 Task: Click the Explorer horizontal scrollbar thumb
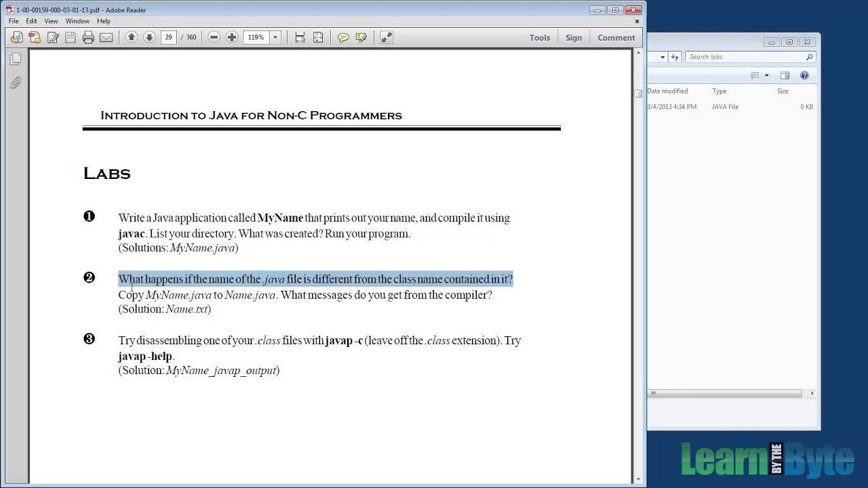[725, 393]
